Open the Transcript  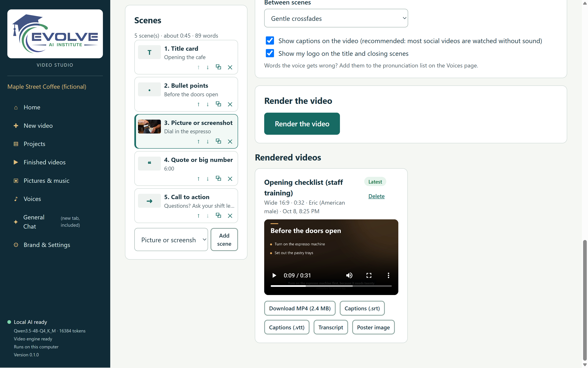click(331, 327)
